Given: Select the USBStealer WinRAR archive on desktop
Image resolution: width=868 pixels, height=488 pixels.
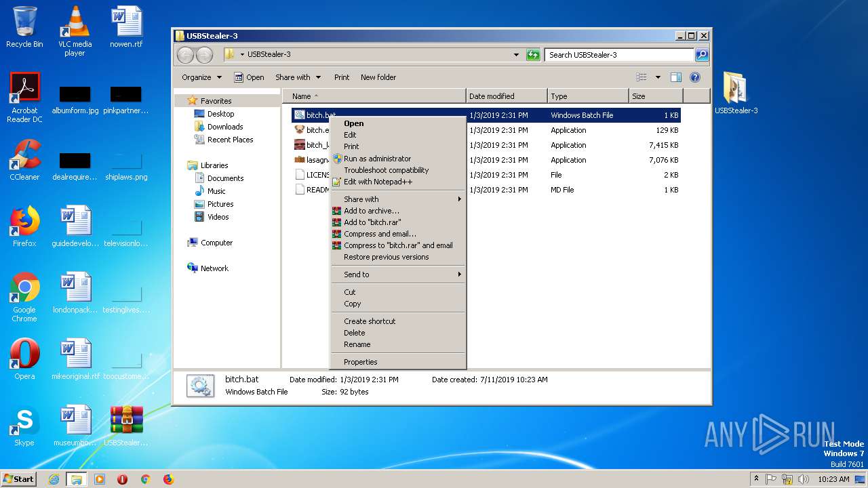Looking at the screenshot, I should click(126, 426).
